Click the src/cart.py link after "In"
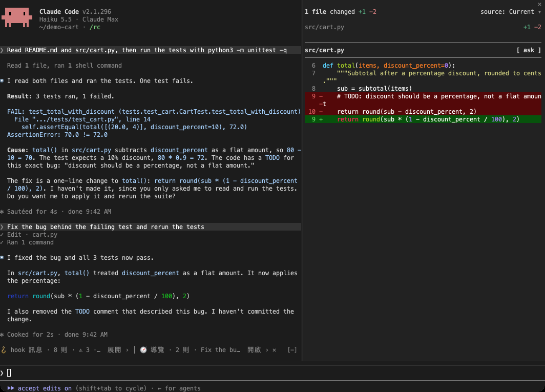The width and height of the screenshot is (545, 392). click(x=37, y=273)
